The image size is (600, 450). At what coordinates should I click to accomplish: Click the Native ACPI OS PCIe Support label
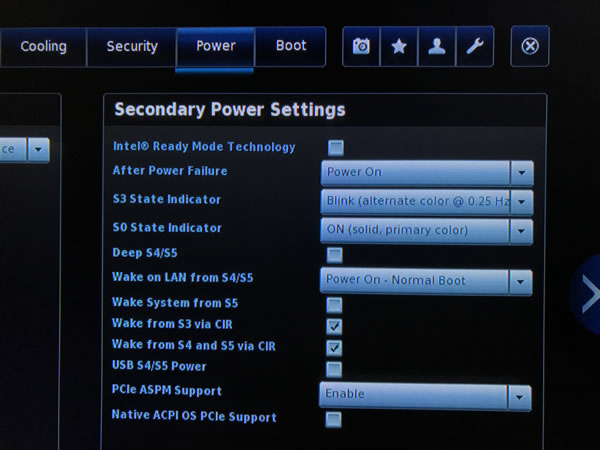[194, 416]
